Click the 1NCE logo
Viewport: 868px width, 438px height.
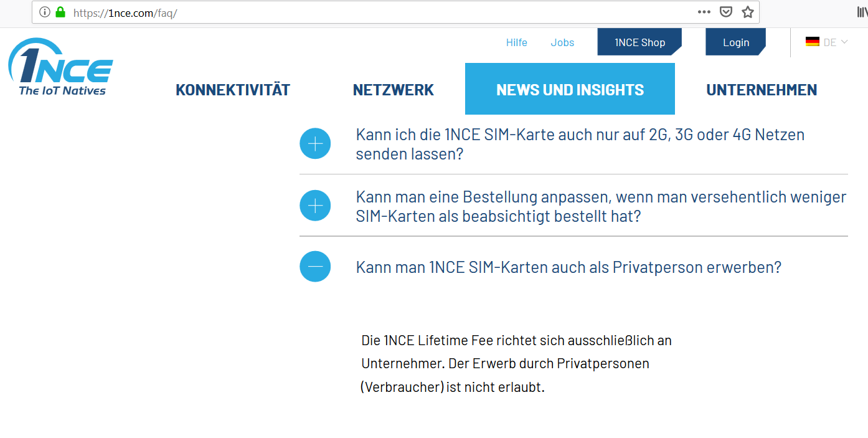click(x=61, y=67)
